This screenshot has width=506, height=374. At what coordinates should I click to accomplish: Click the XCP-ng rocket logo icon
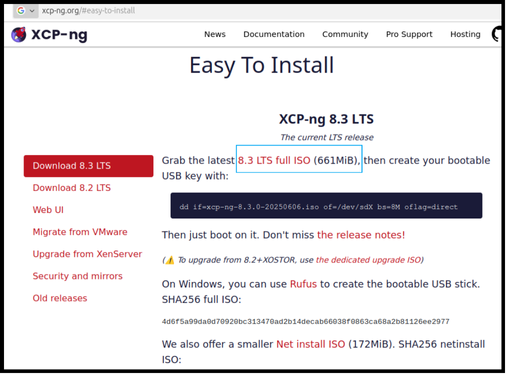click(19, 34)
